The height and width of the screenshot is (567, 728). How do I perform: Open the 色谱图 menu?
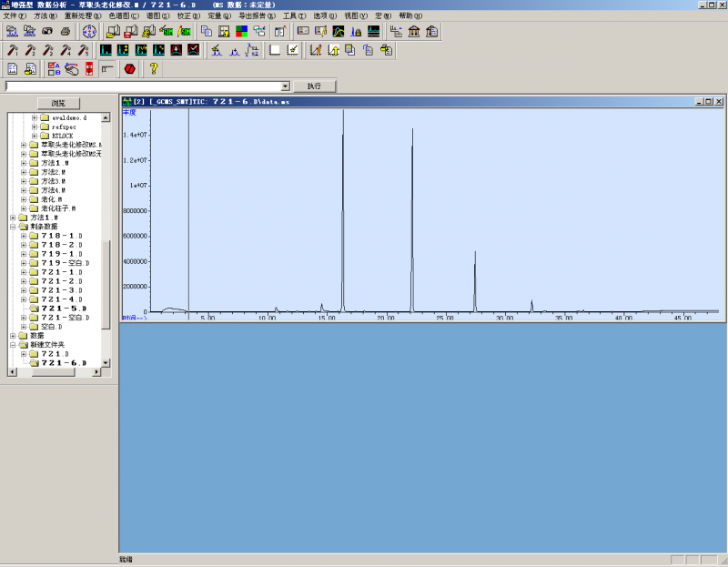tap(124, 15)
